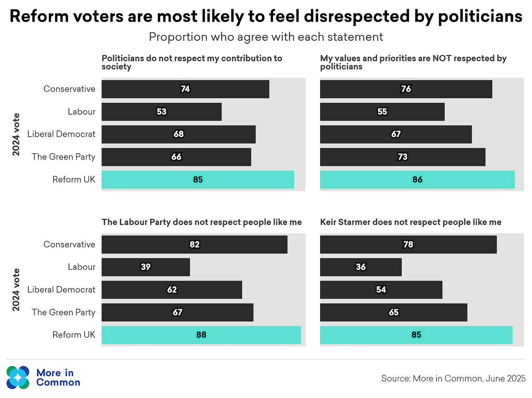Click the Labour 36 bar in Keir Starmer chart
The width and height of the screenshot is (532, 398).
(360, 267)
